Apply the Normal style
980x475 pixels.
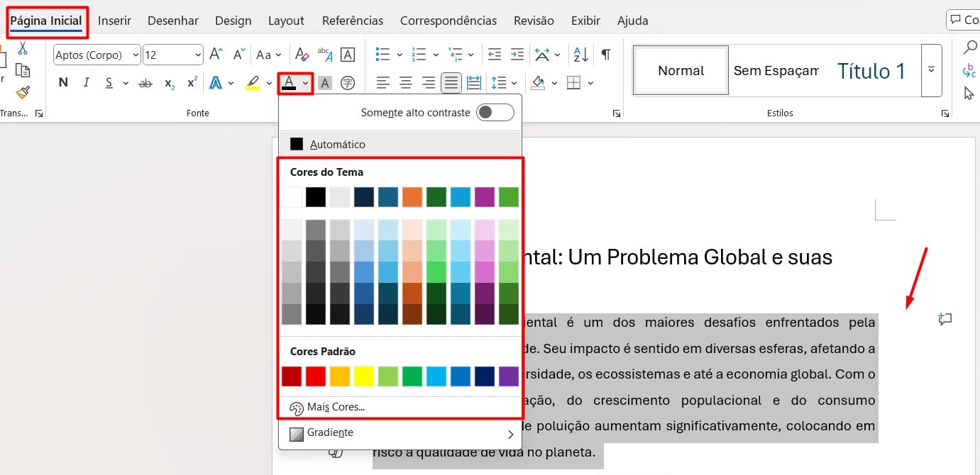tap(681, 70)
